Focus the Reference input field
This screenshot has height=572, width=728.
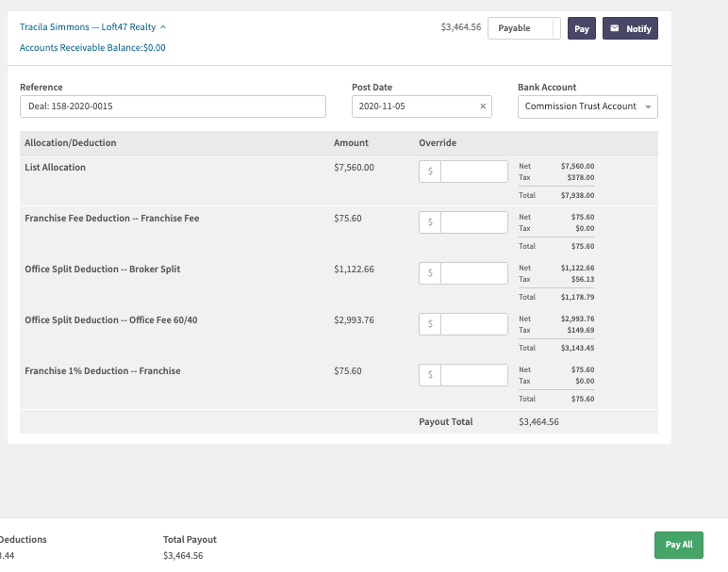coord(173,106)
